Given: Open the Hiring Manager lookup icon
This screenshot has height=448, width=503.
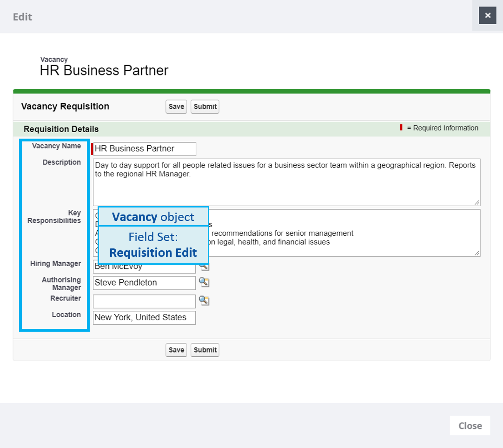Looking at the screenshot, I should click(x=204, y=267).
